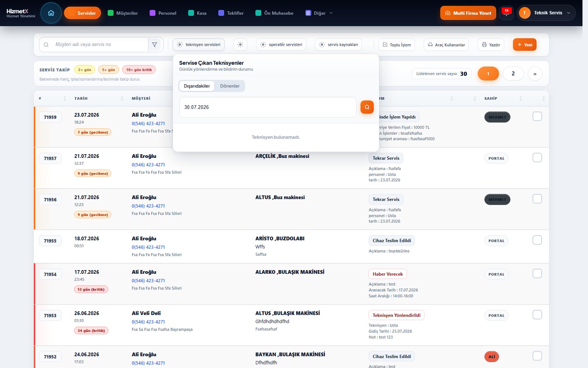Click the ALİ owner badge
The height and width of the screenshot is (368, 588).
point(492,357)
